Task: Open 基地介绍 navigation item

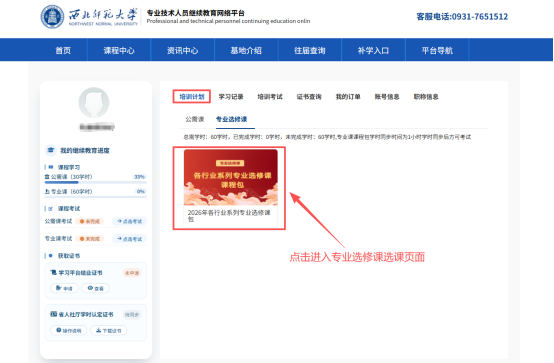Action: point(246,51)
